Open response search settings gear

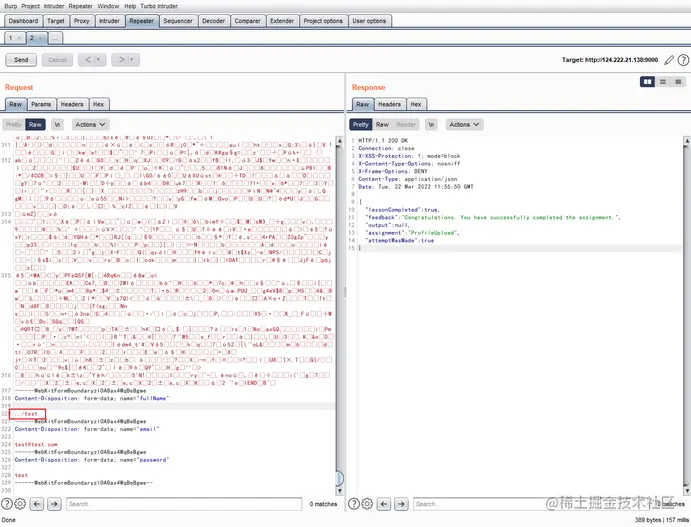(x=367, y=504)
